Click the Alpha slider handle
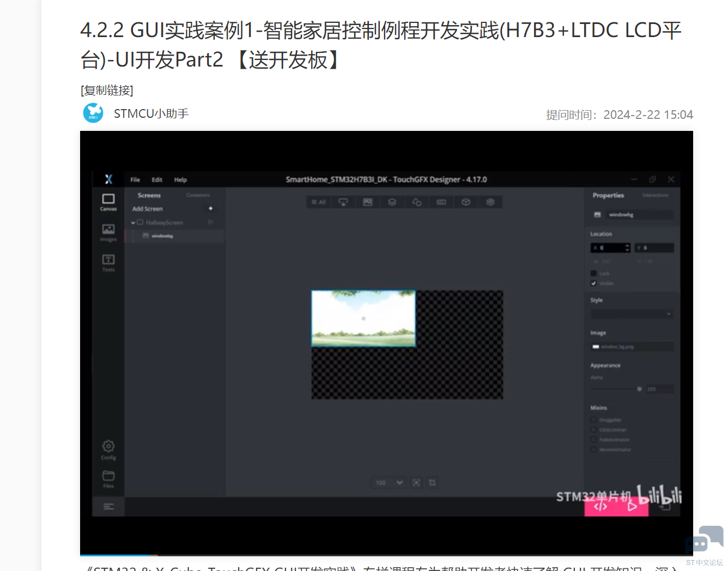The image size is (728, 571). click(639, 389)
